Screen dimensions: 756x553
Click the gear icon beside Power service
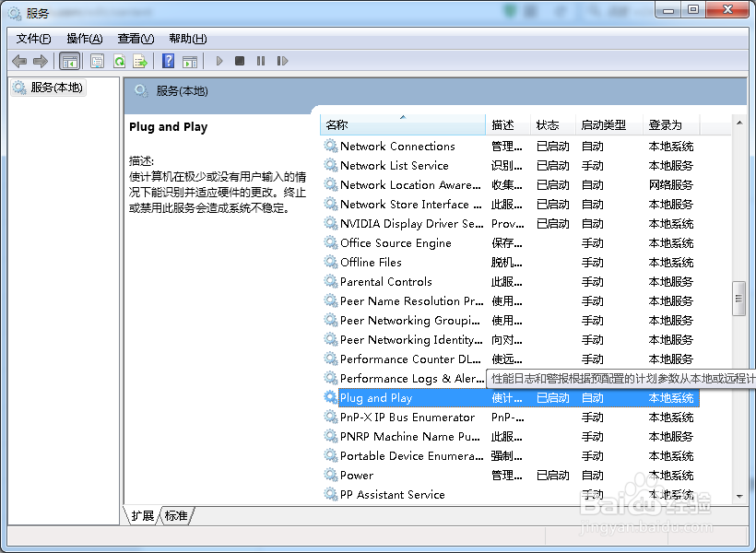tap(330, 475)
